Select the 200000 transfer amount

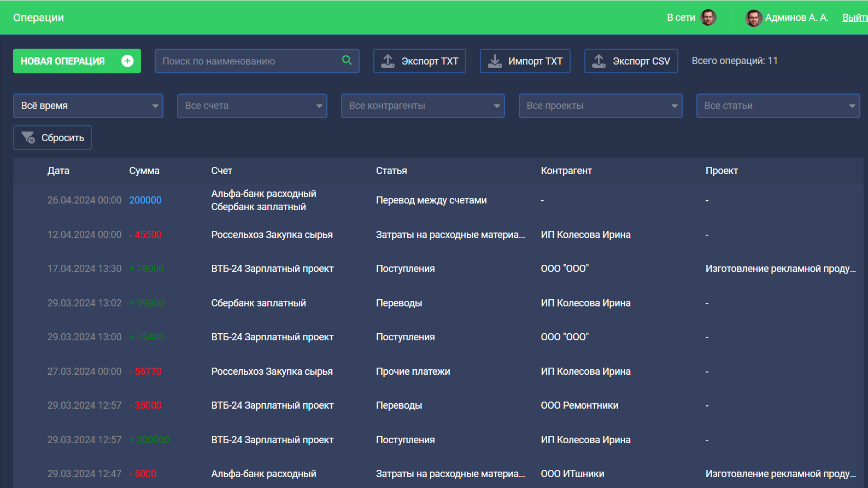[145, 200]
